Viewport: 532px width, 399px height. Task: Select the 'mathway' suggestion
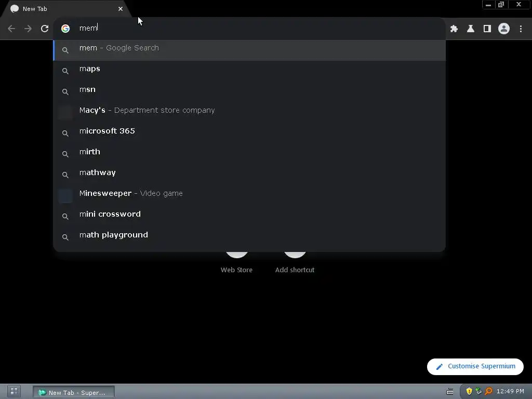(249, 175)
